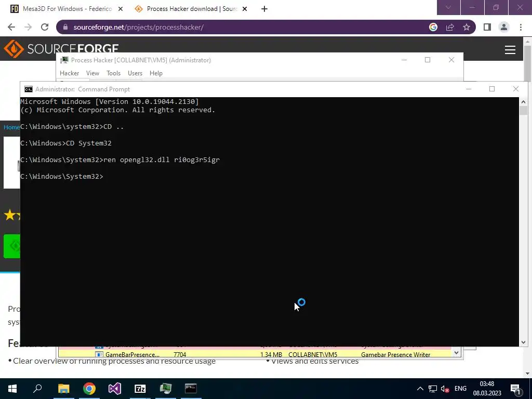Toggle Chrome side panel

tap(487, 27)
